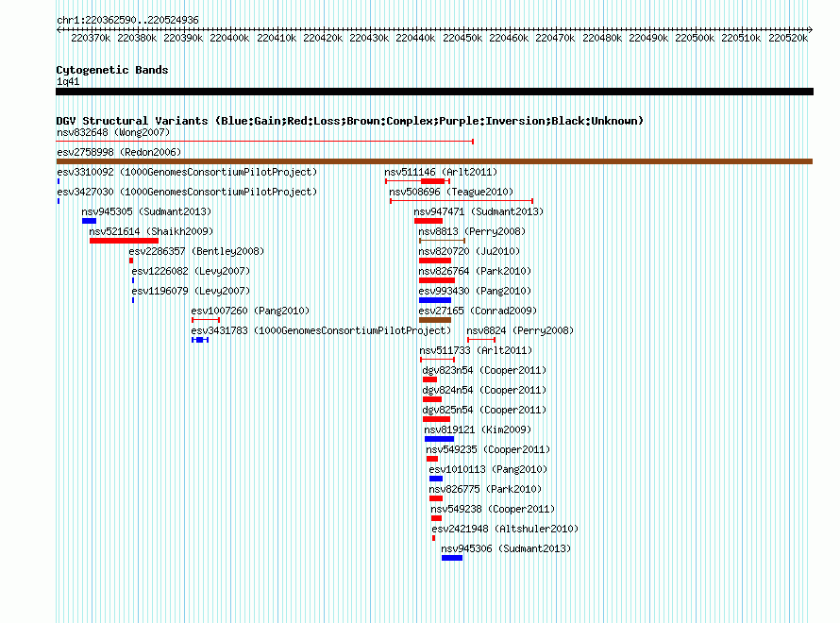Open nsv819121 (Kim2009) variant
Image resolution: width=840 pixels, height=623 pixels.
tap(478, 429)
